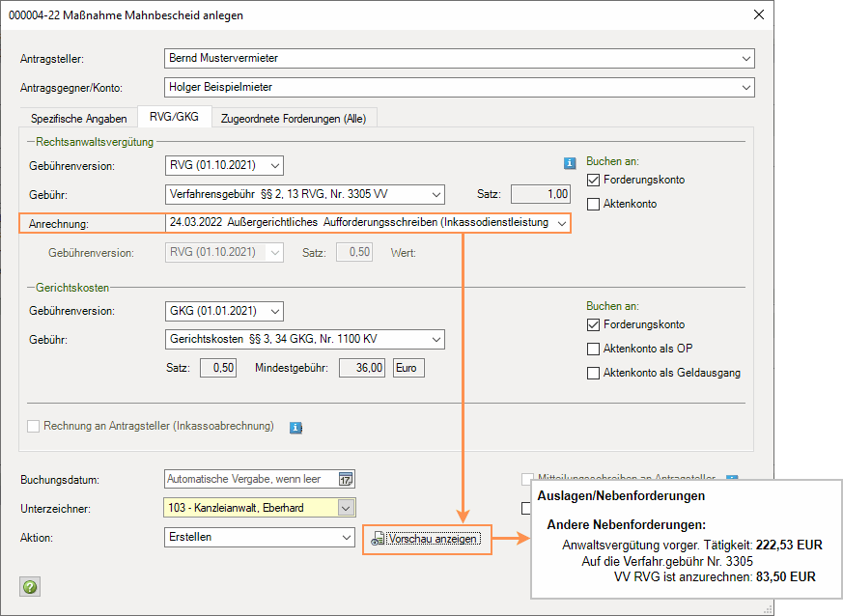Click the info icon beside Buchen an
This screenshot has height=616, width=843.
coord(570,163)
